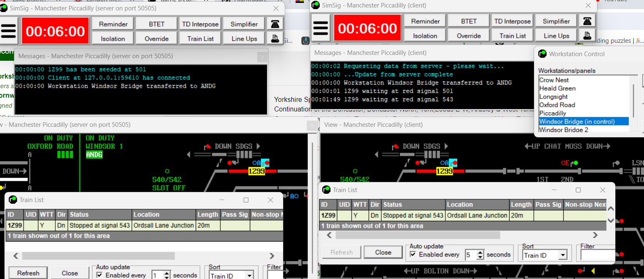Click the Reminder button in the server window

click(113, 24)
